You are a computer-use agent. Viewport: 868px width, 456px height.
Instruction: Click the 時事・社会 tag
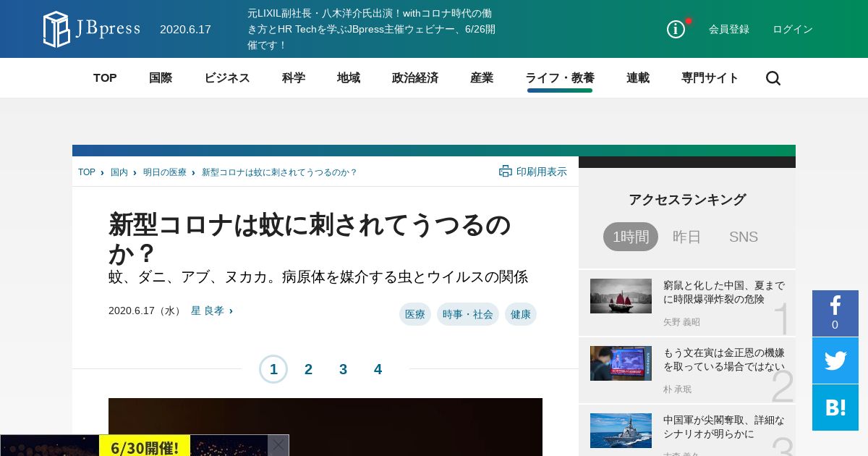pos(468,314)
